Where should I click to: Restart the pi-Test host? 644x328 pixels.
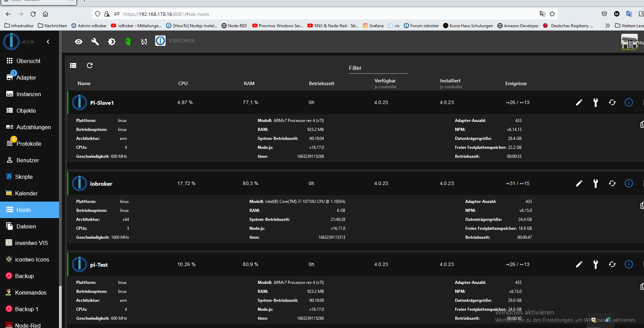point(612,264)
